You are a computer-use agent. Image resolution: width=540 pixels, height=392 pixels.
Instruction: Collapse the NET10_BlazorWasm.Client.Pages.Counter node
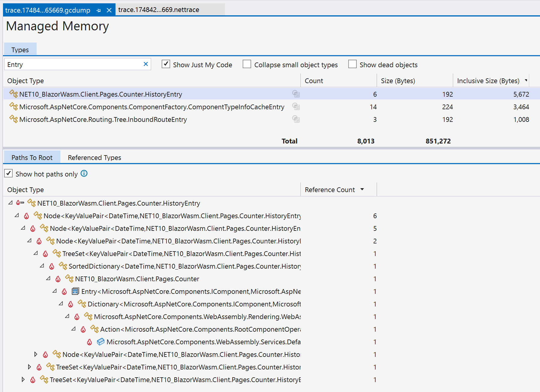point(48,278)
